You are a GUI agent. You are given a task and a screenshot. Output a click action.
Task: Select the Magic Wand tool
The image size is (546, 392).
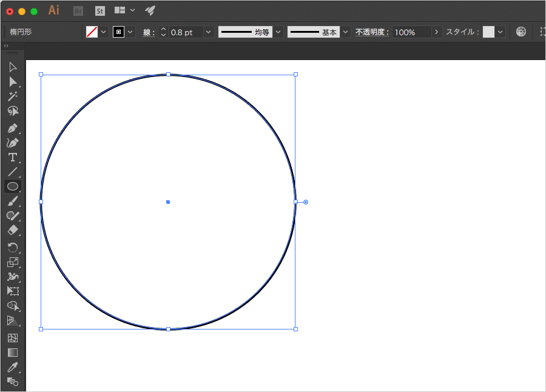point(13,96)
